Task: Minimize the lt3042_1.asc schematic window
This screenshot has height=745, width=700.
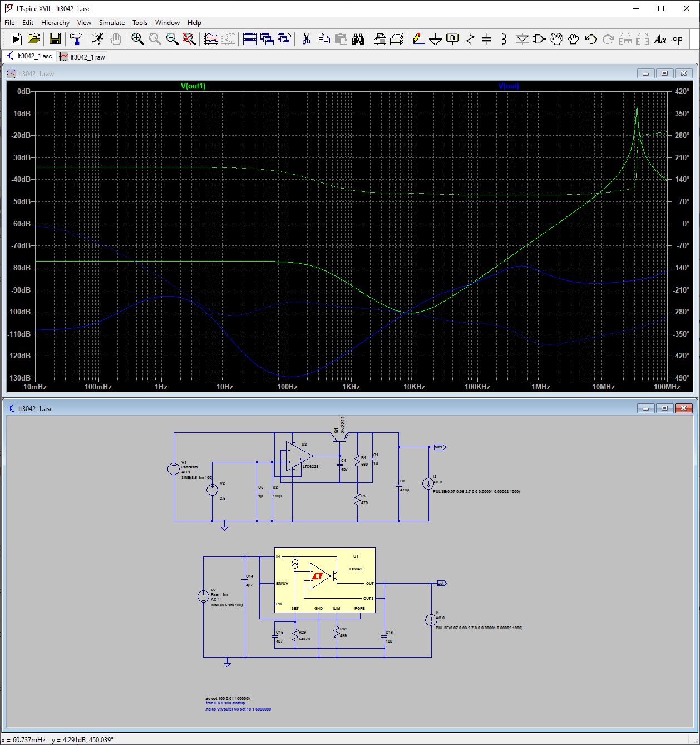Action: point(646,408)
